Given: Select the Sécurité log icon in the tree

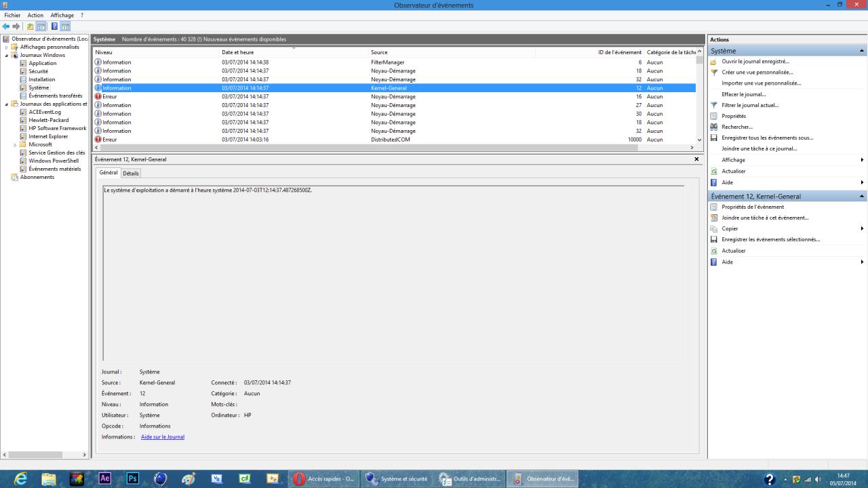Looking at the screenshot, I should tap(23, 71).
